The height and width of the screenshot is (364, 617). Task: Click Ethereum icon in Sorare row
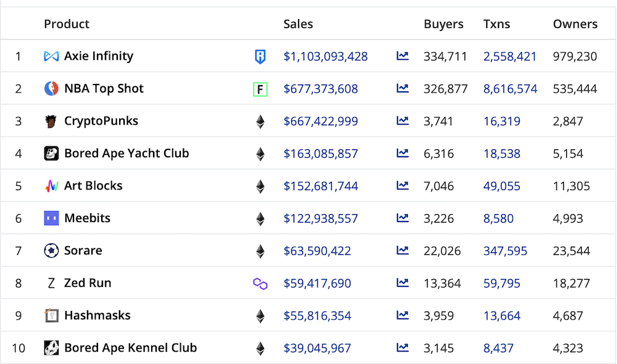click(260, 251)
